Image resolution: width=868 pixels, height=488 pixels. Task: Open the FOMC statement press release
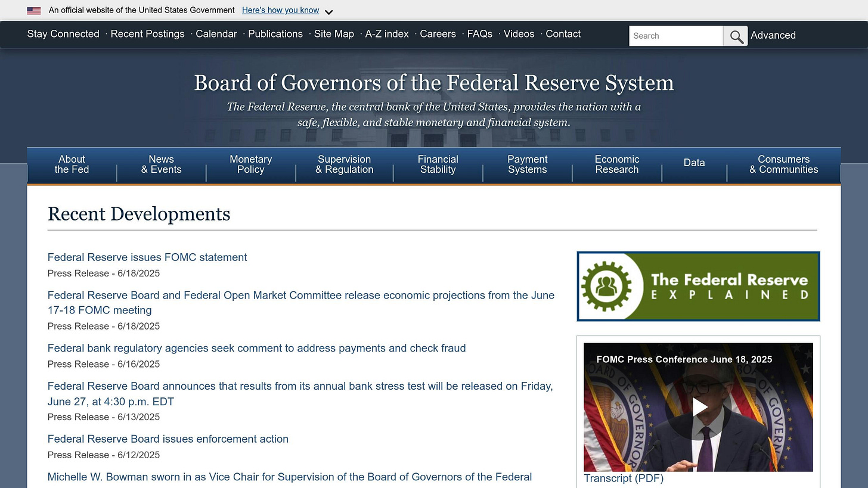(147, 257)
